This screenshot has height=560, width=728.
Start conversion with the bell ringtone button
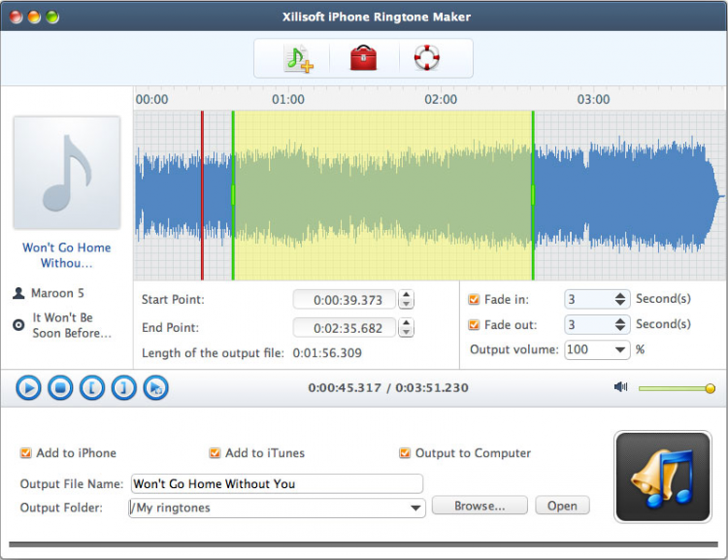pos(663,477)
